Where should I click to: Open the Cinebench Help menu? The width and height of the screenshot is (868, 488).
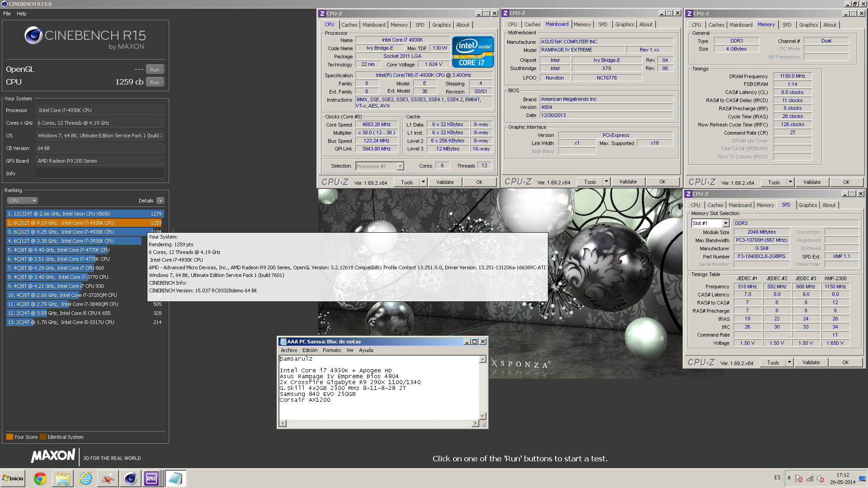(x=22, y=14)
